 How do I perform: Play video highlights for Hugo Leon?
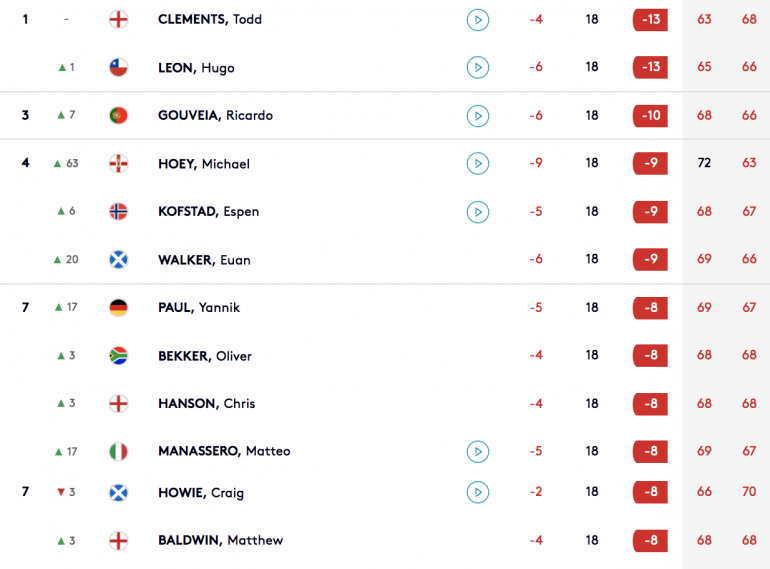point(477,67)
